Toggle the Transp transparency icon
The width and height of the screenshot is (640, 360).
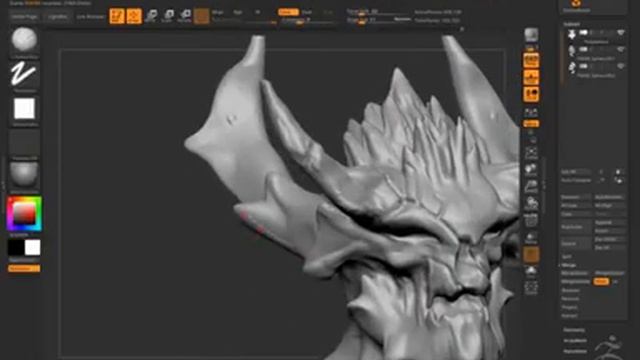click(531, 238)
